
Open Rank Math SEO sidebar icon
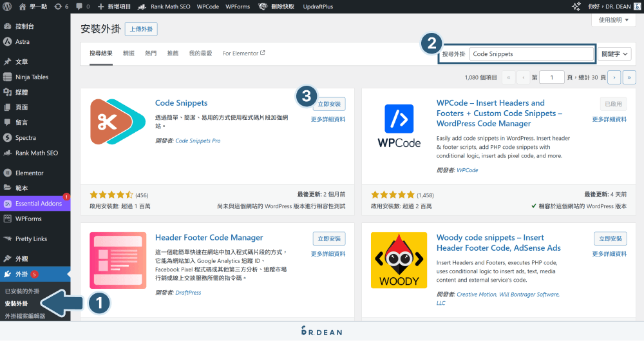coord(7,153)
